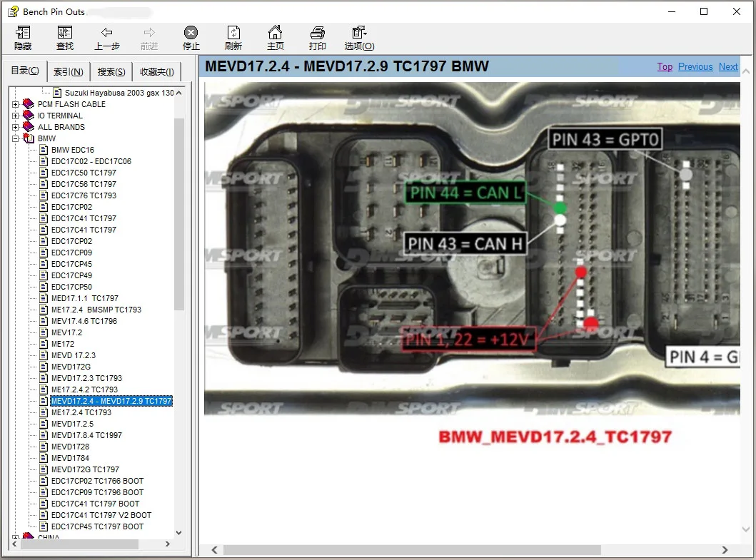This screenshot has width=756, height=560.
Task: Click the tree panel down scroll arrow
Action: (179, 532)
